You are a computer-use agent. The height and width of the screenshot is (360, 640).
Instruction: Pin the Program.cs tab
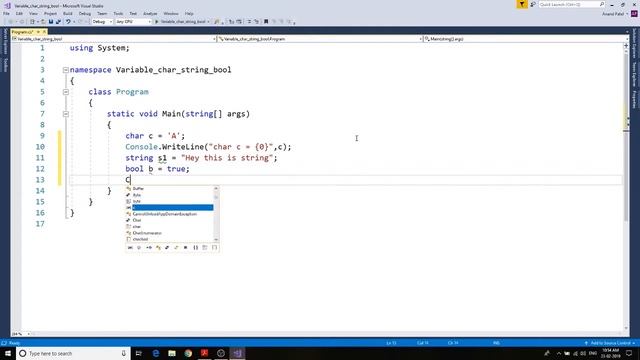click(x=38, y=32)
